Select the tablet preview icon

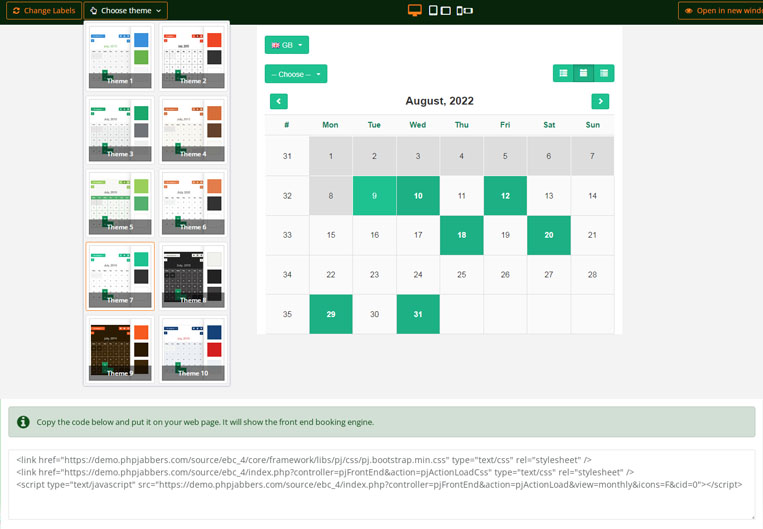tap(439, 10)
